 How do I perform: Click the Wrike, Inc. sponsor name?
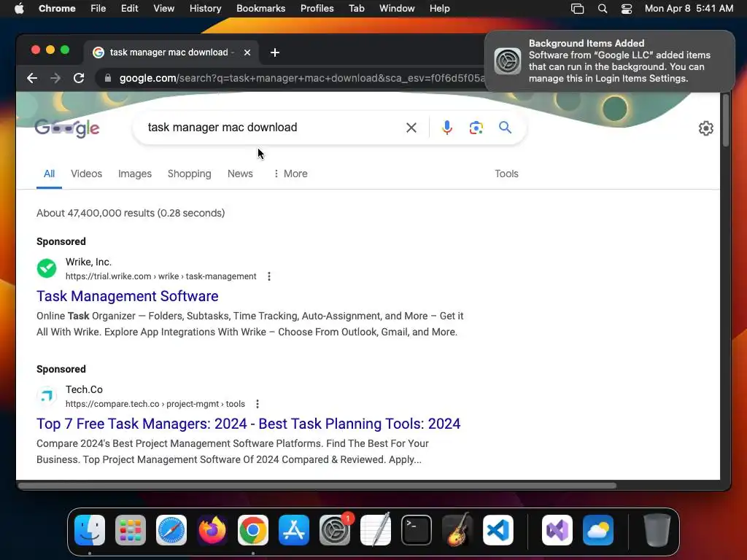(88, 262)
